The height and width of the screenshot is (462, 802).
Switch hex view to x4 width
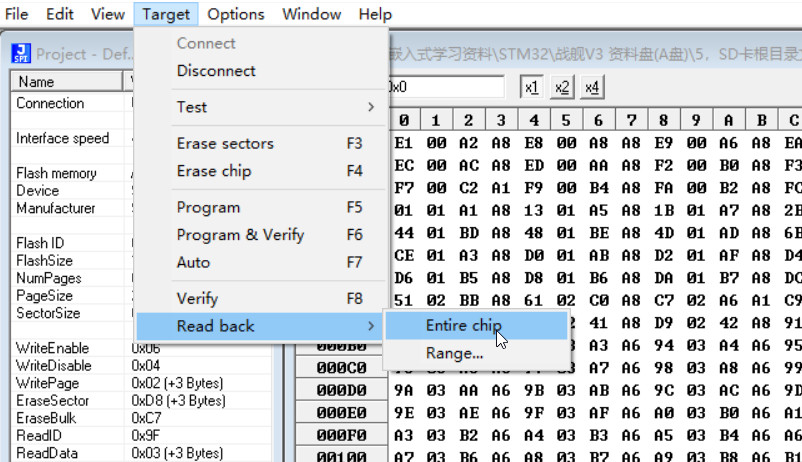point(592,87)
